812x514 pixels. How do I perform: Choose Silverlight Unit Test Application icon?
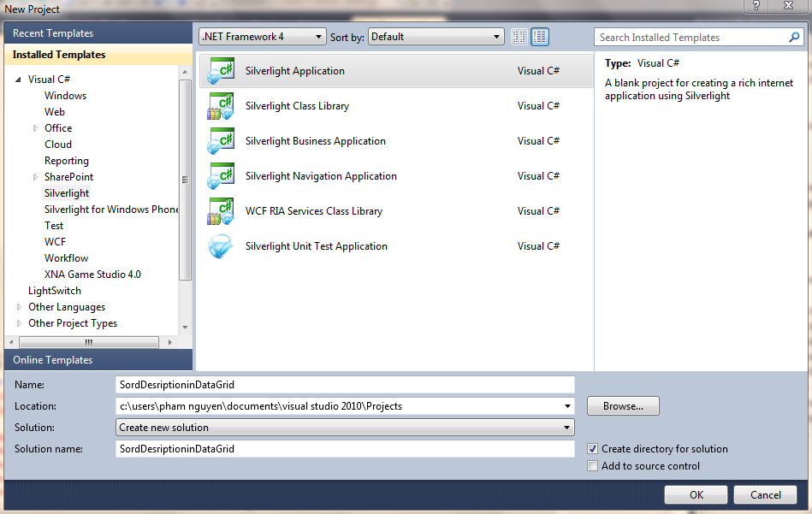221,246
